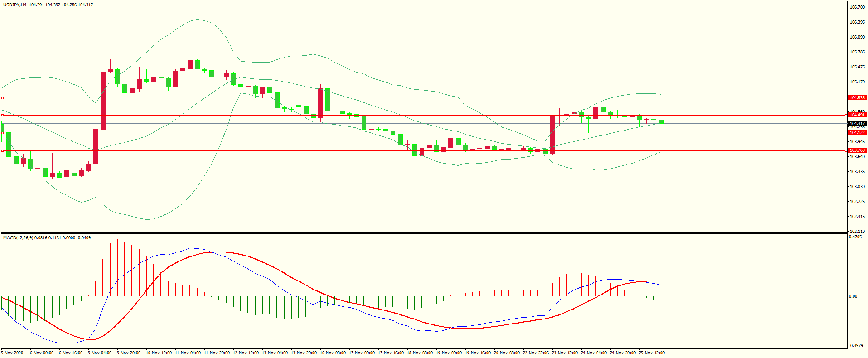Click the 106.395 price axis label
This screenshot has height=358, width=868.
(x=858, y=22)
